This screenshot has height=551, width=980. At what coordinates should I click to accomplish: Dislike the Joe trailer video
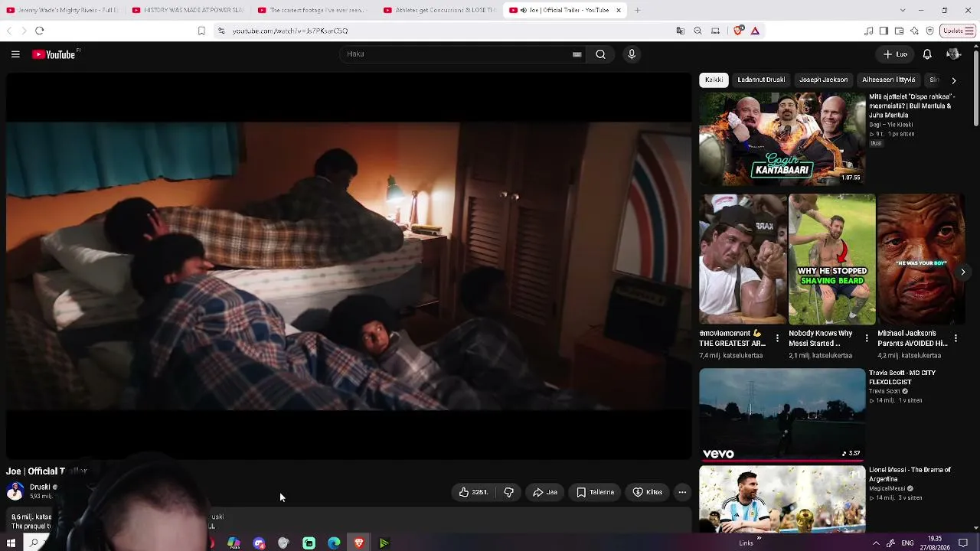click(509, 492)
